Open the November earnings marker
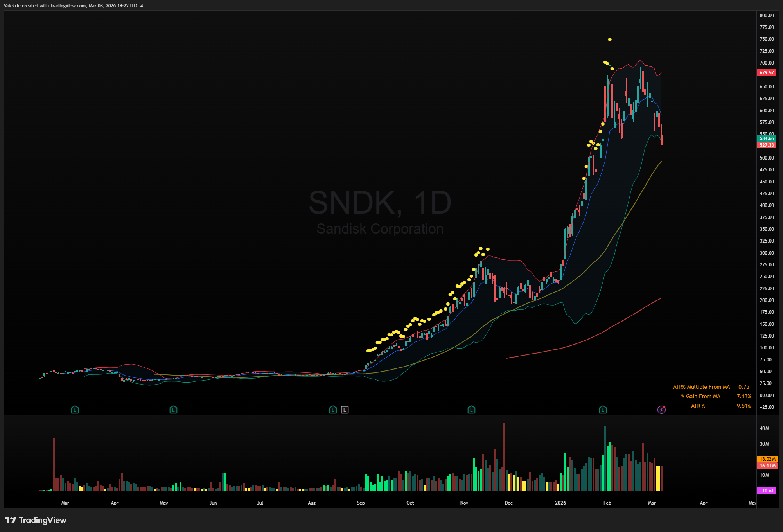The image size is (783, 532). [471, 410]
